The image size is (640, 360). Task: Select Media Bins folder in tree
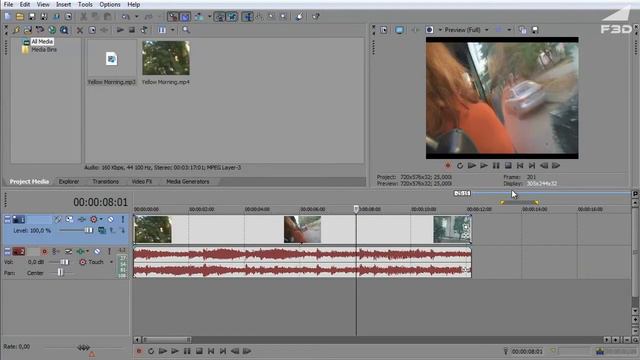44,49
